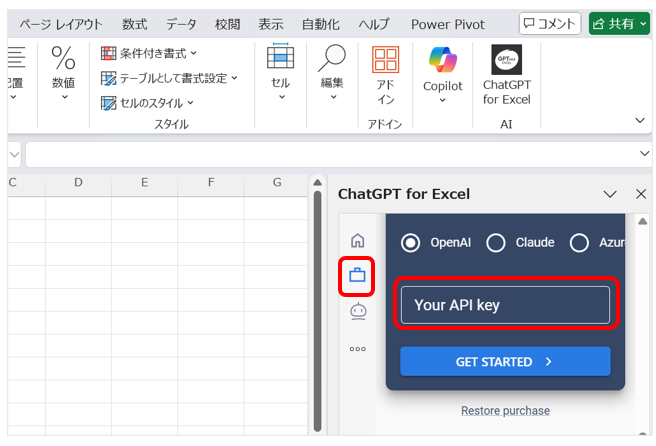
Task: Go to Home icon in task pane
Action: pyautogui.click(x=357, y=241)
